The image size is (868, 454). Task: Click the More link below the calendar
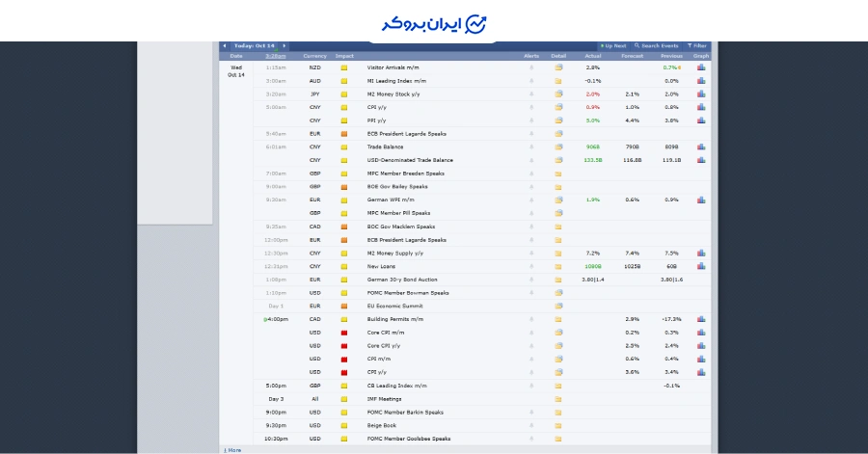[232, 450]
